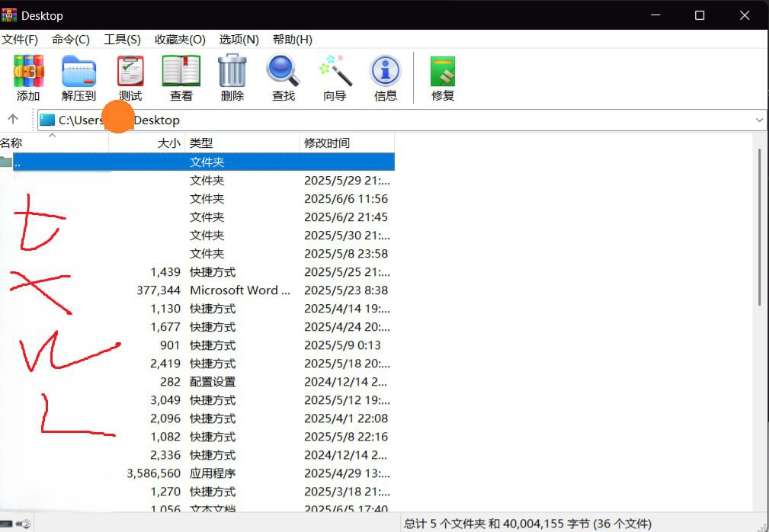Select the parent folder '..' entry
The height and width of the screenshot is (532, 769).
pos(76,162)
